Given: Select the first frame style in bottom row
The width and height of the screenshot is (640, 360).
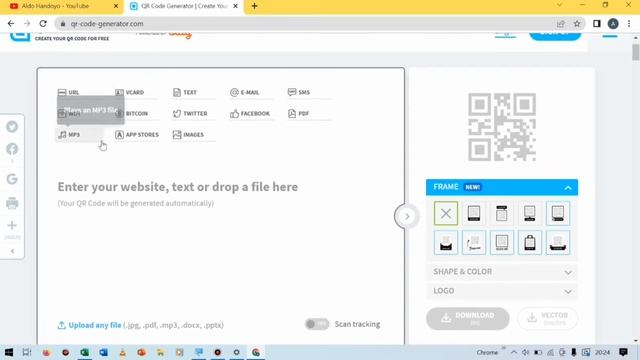Looking at the screenshot, I should (446, 242).
